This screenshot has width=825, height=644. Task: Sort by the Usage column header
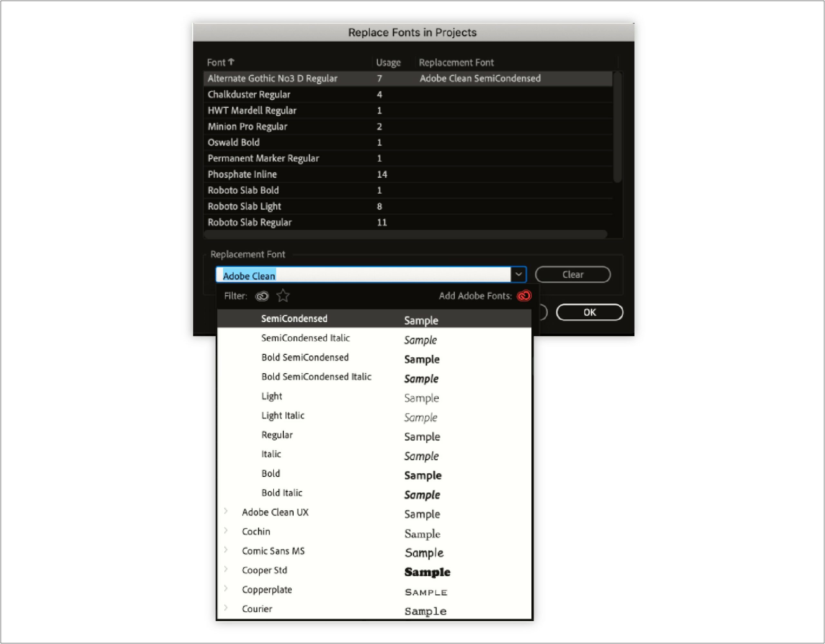coord(388,63)
